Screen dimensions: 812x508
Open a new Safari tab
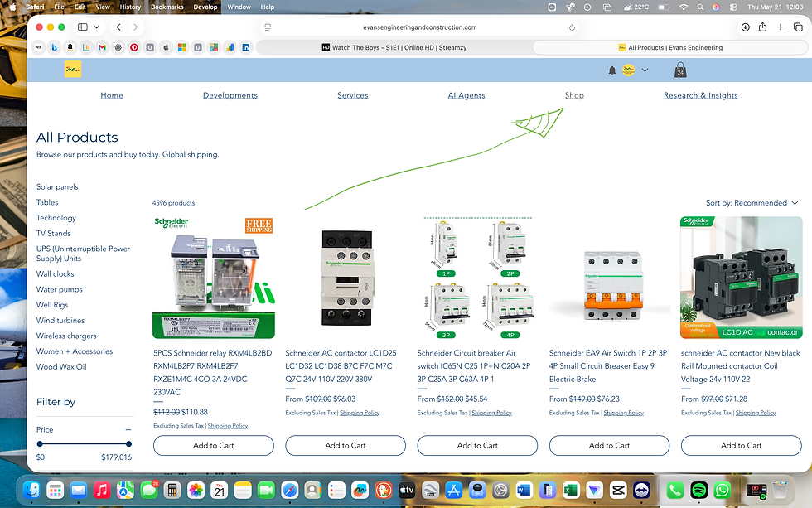pos(781,27)
